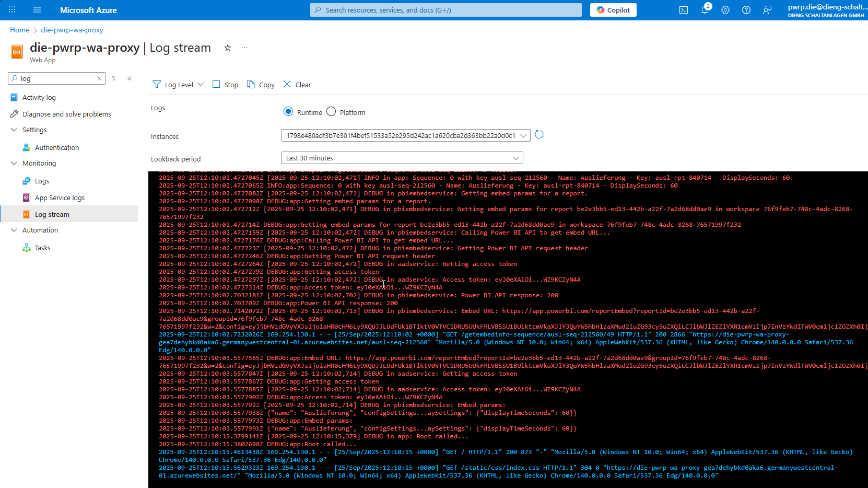Click the Logs chart icon
Image resolution: width=868 pixels, height=488 pixels.
tap(27, 181)
